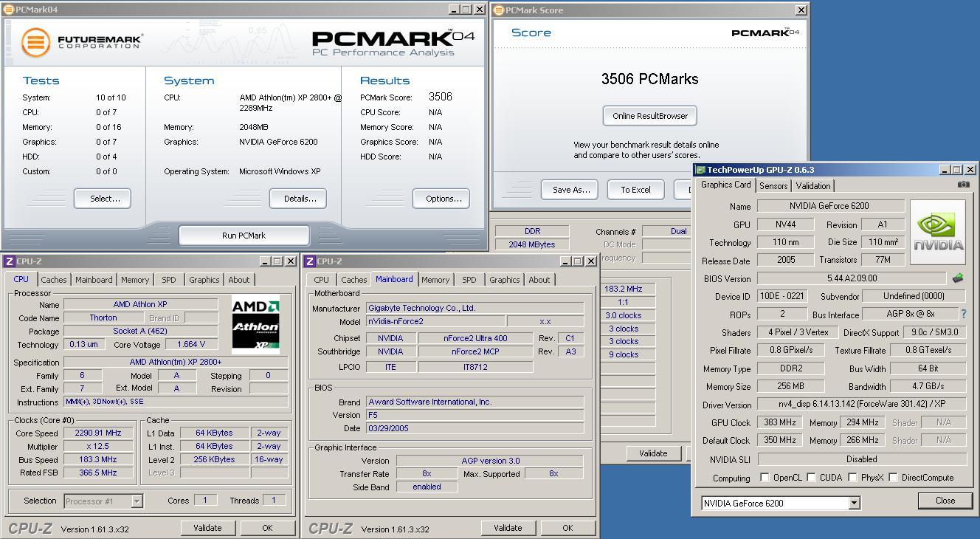Close GPU-Z with the Close button
Image resolution: width=980 pixels, height=539 pixels.
pyautogui.click(x=945, y=501)
